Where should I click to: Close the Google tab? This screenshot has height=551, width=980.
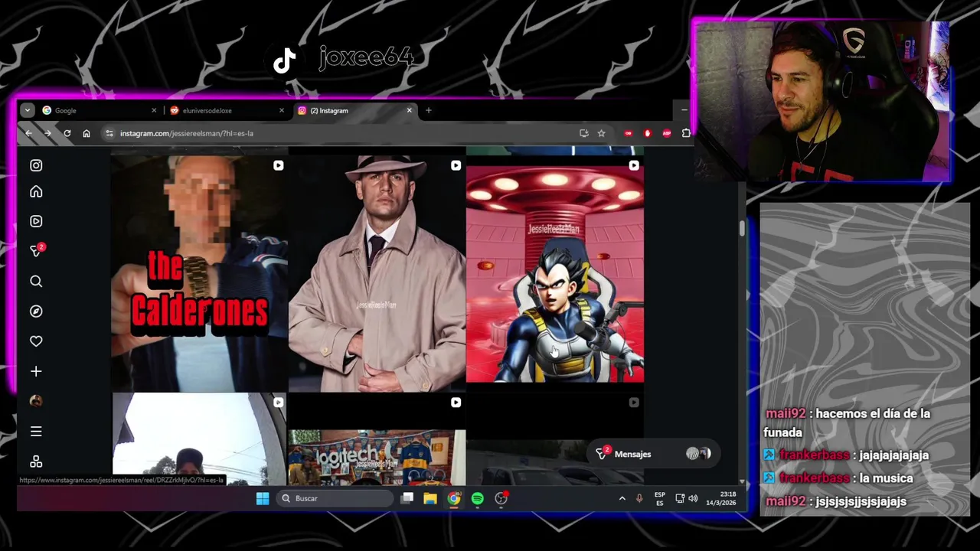coord(154,110)
